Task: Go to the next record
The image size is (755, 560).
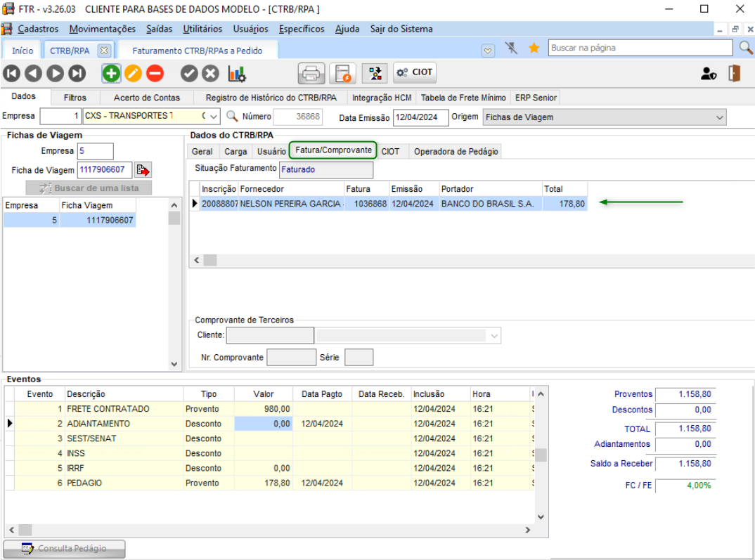Action: tap(56, 73)
